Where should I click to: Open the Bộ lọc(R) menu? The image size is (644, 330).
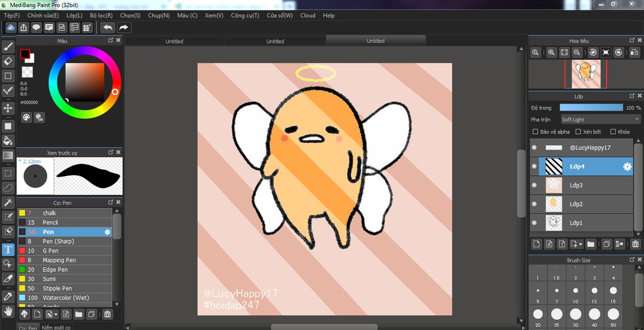[101, 15]
